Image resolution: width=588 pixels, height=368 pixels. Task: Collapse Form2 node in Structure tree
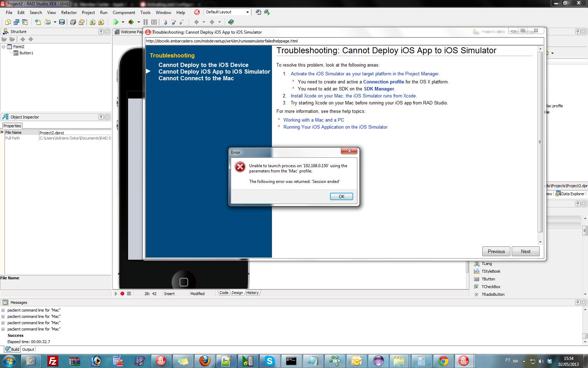[3, 47]
